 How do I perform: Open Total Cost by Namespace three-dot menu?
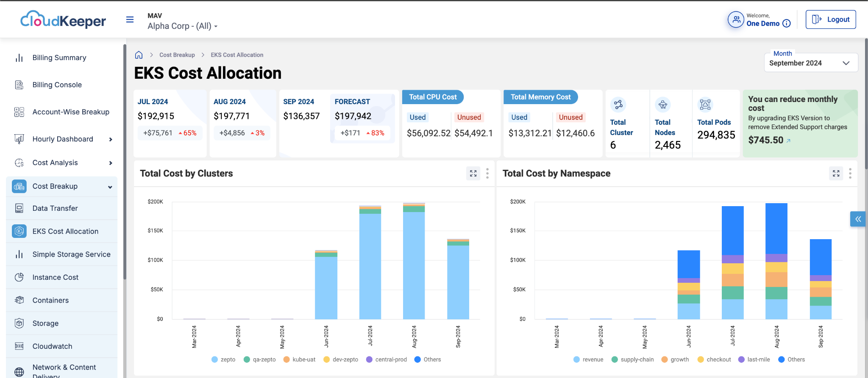(850, 173)
